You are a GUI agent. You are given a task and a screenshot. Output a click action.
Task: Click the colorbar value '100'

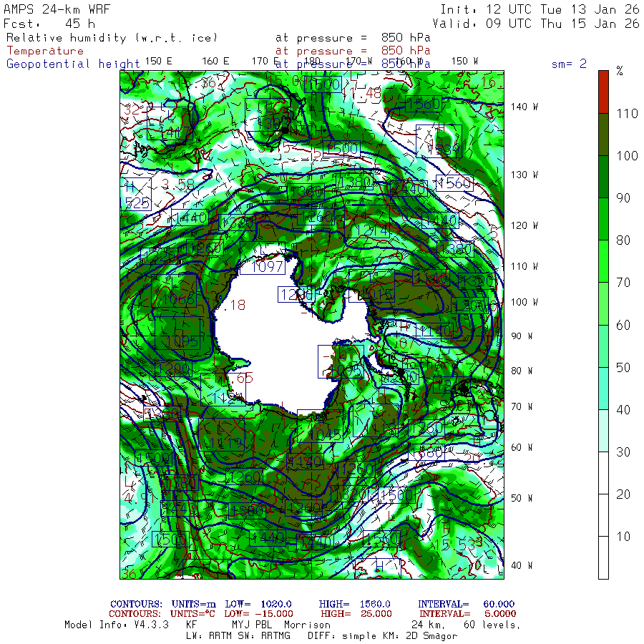pyautogui.click(x=627, y=156)
